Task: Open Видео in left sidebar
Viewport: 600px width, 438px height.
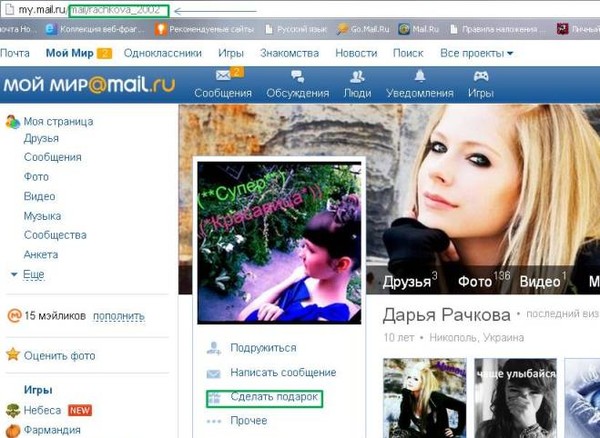Action: (39, 196)
